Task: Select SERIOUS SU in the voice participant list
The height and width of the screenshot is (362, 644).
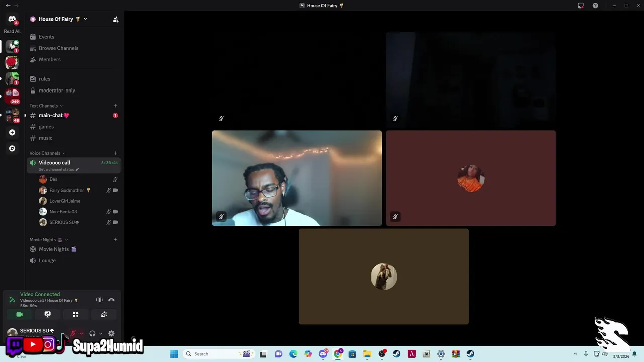Action: 78,222
